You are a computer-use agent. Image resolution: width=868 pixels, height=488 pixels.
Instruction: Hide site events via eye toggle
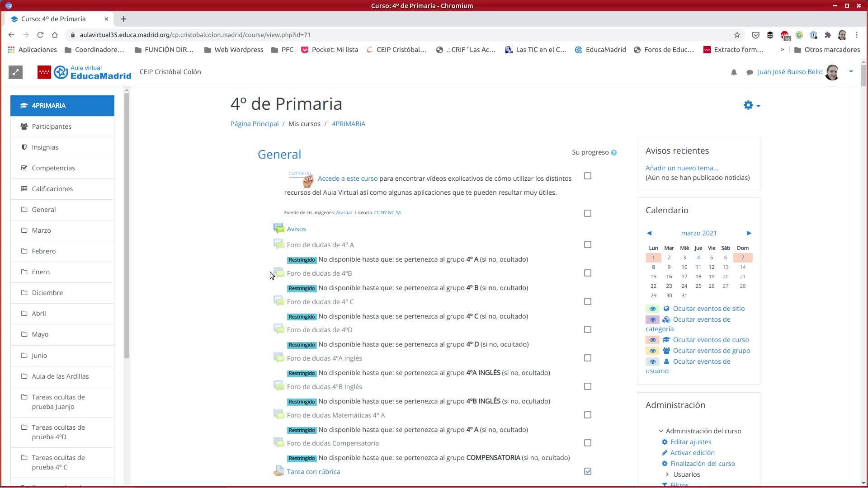coord(652,309)
